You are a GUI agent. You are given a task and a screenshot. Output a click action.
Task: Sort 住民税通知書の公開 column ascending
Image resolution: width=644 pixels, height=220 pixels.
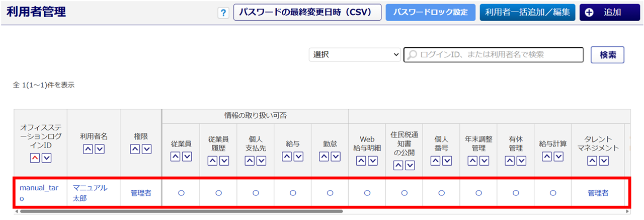(398, 165)
